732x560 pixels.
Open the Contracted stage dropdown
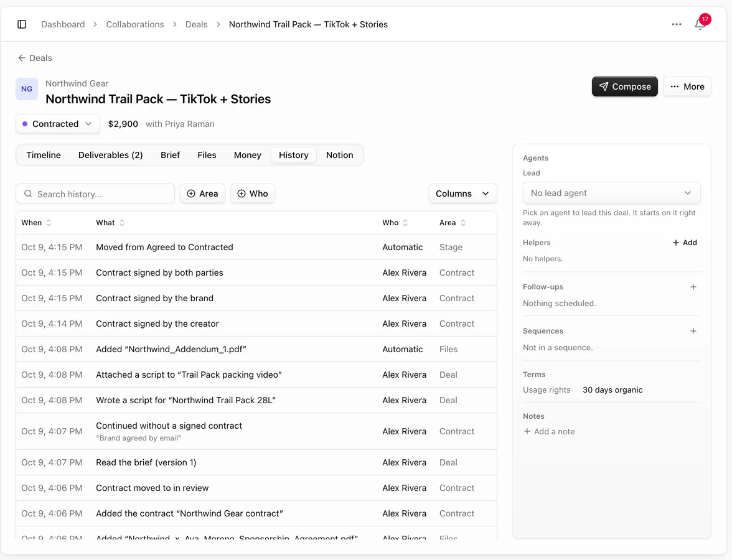pos(58,124)
